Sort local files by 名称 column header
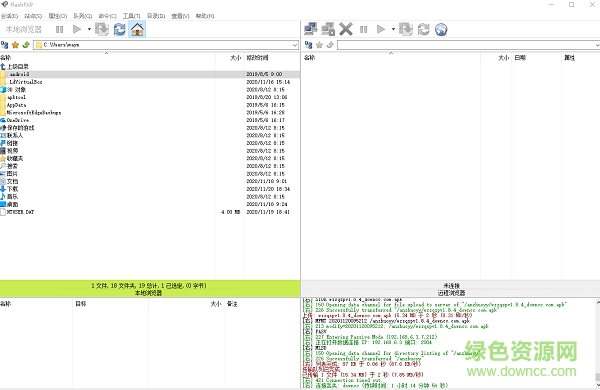 108,58
